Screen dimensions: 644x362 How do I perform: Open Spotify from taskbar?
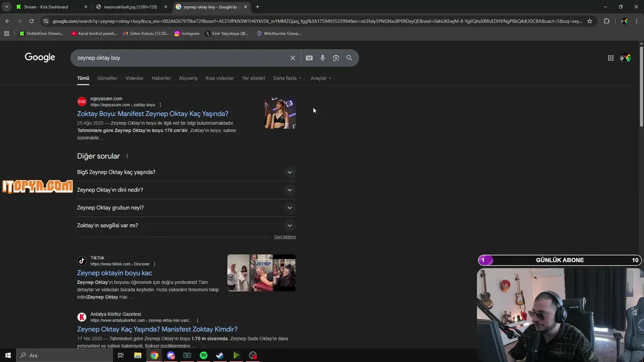click(x=203, y=355)
